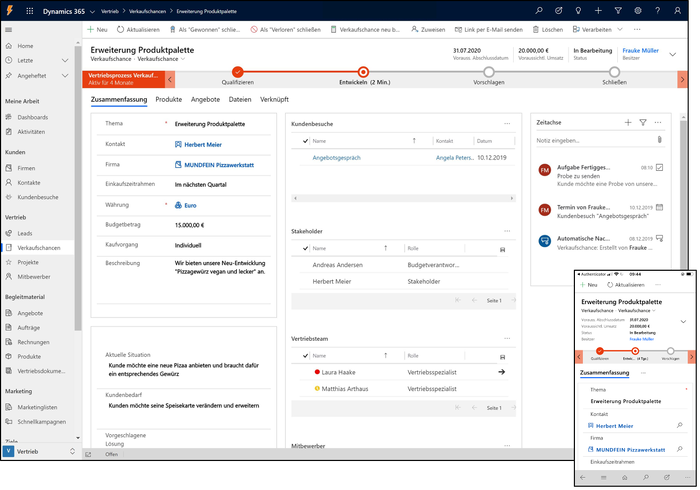Open Leads in sidebar

coord(25,233)
